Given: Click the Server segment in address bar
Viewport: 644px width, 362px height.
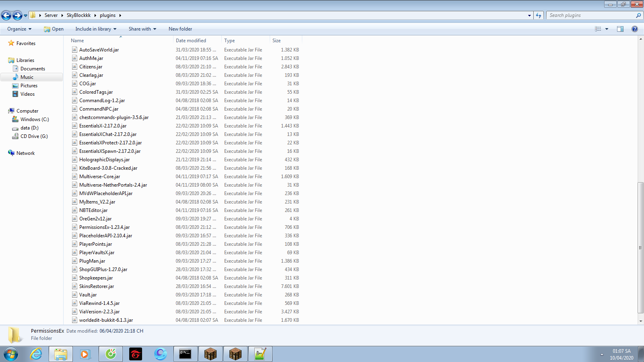Looking at the screenshot, I should pos(51,15).
